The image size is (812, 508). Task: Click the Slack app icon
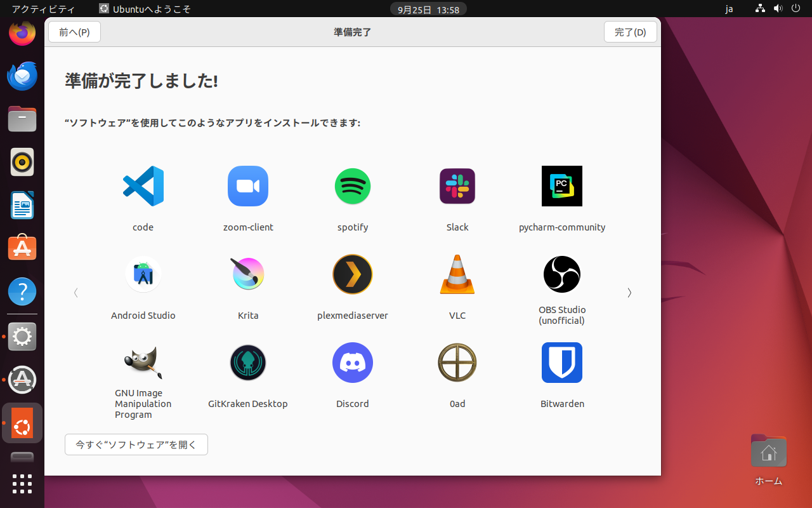pos(457,186)
